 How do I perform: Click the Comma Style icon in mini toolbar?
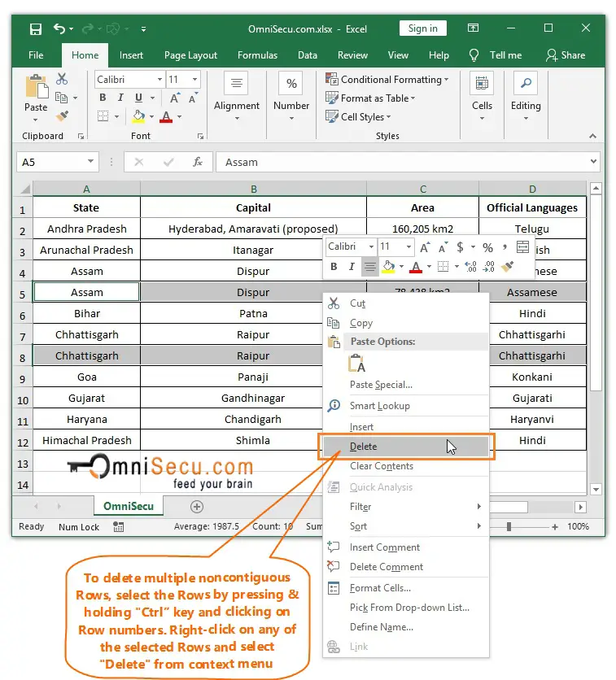[505, 246]
